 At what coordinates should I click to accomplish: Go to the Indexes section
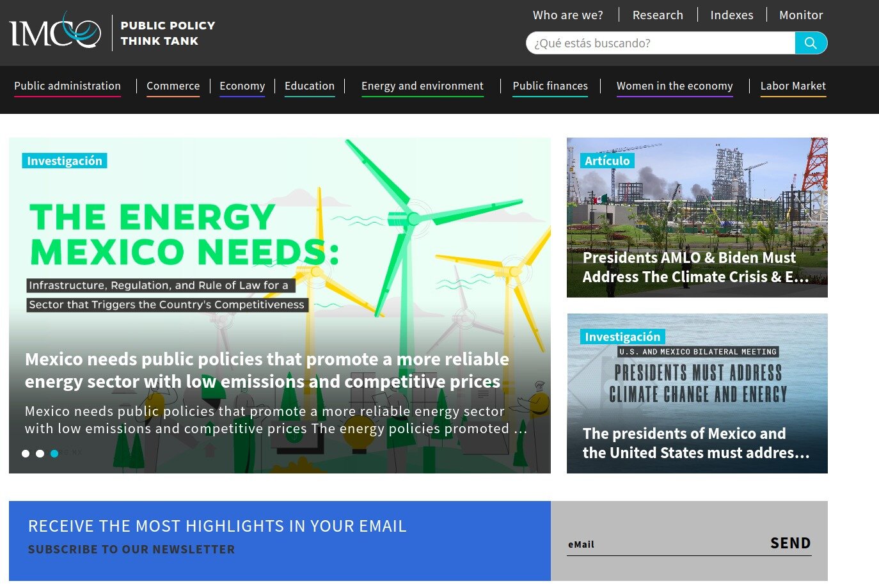731,15
